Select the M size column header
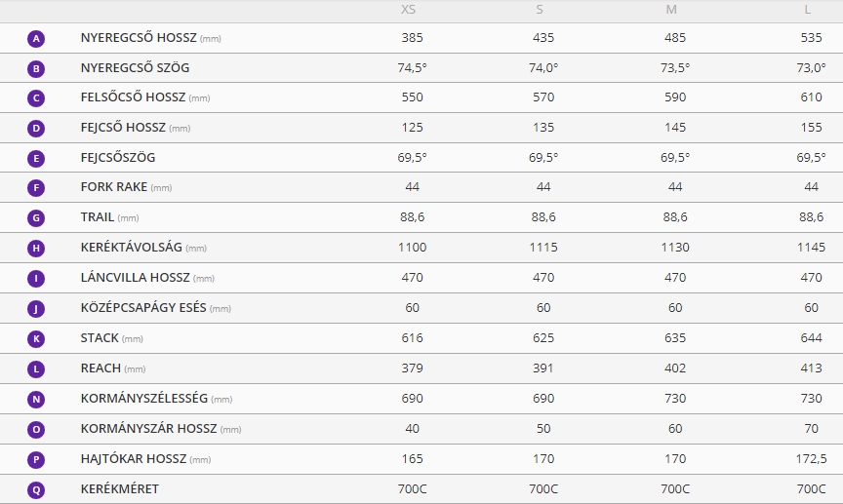This screenshot has height=504, width=843. pos(671,10)
